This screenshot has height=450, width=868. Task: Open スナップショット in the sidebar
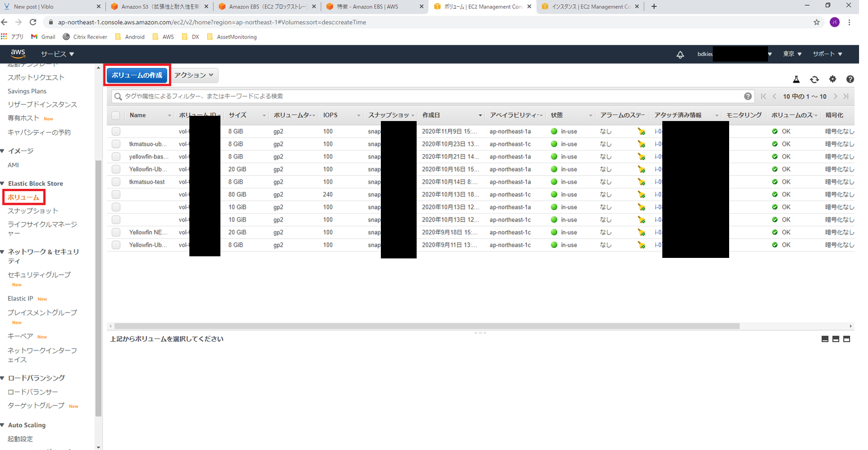point(33,211)
